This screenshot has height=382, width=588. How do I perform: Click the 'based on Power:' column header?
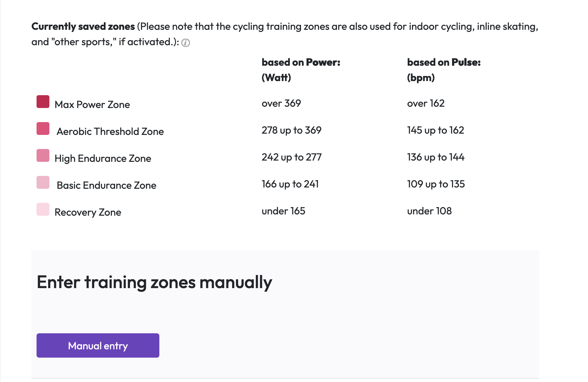click(x=301, y=62)
